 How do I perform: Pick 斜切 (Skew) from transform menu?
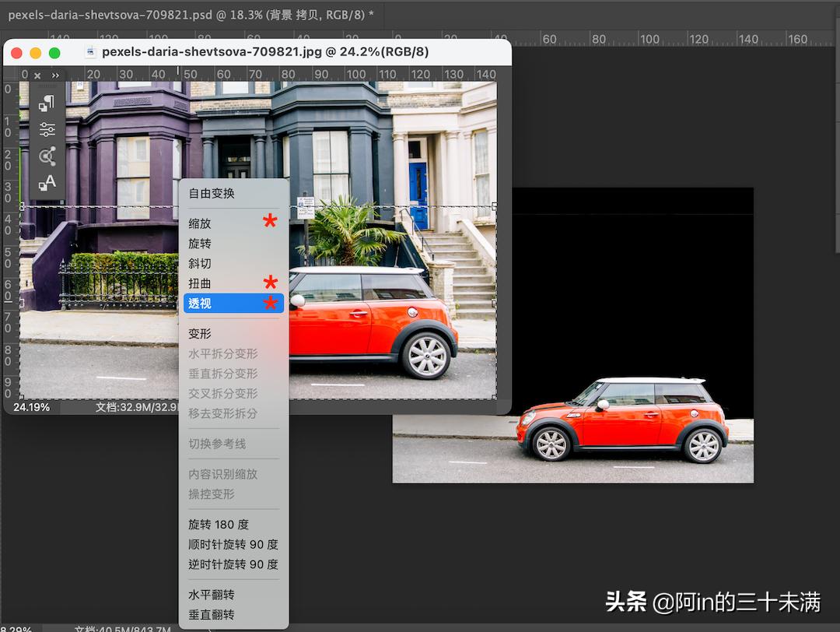point(200,264)
